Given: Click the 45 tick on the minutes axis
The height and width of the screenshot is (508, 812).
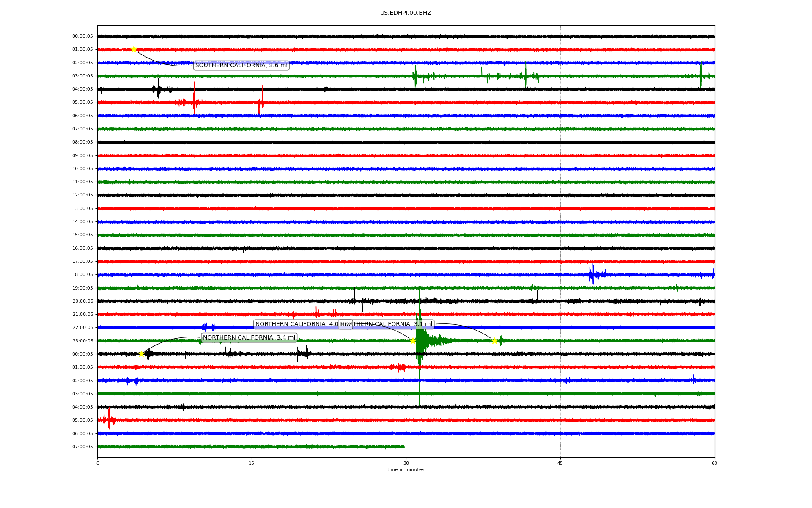Looking at the screenshot, I should (x=560, y=463).
